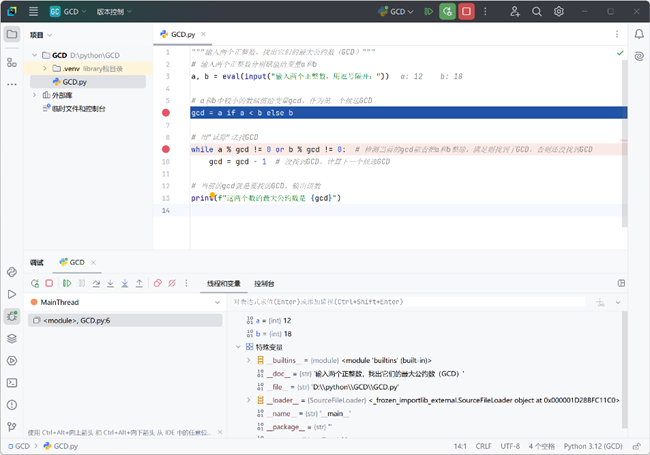Screen dimensions: 650x455
Task: Stop the running program with red square
Action: tap(466, 12)
